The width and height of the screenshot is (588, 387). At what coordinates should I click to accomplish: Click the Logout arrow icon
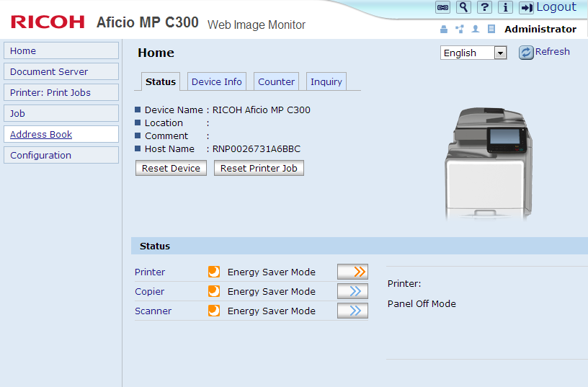[x=526, y=7]
